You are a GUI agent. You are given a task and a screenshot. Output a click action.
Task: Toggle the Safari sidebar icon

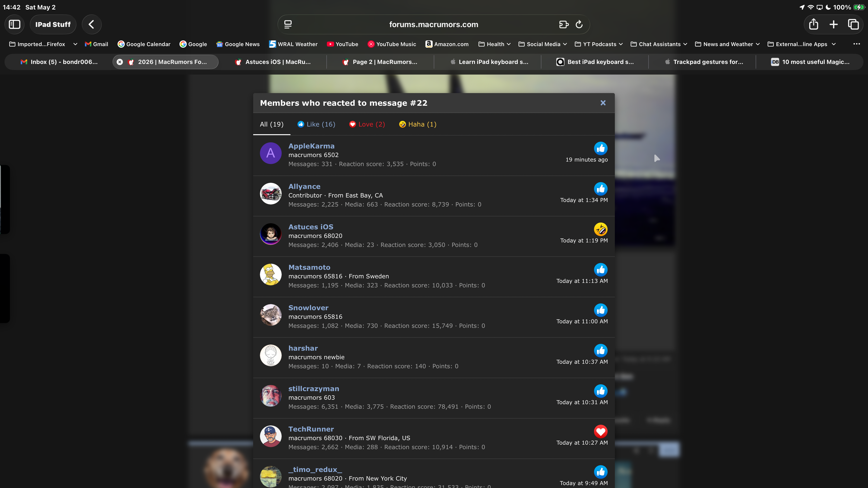[14, 24]
